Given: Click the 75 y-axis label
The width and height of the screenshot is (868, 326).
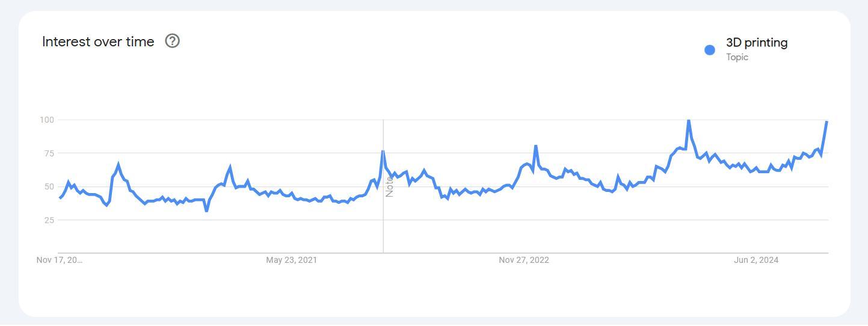Looking at the screenshot, I should tap(49, 153).
